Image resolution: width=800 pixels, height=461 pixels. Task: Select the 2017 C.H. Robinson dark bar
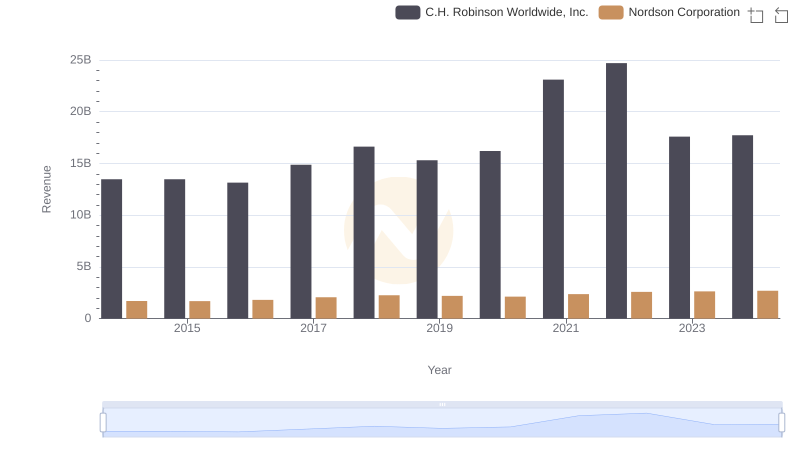pos(301,242)
